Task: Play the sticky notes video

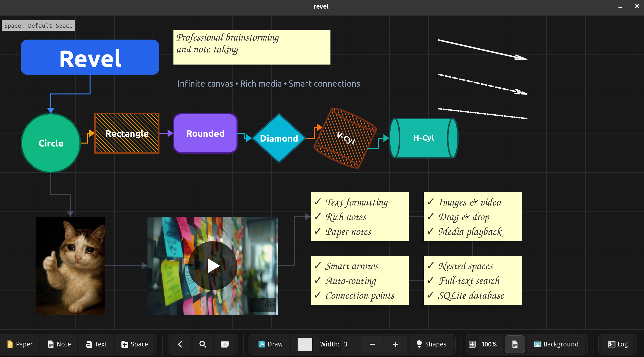Action: click(213, 266)
